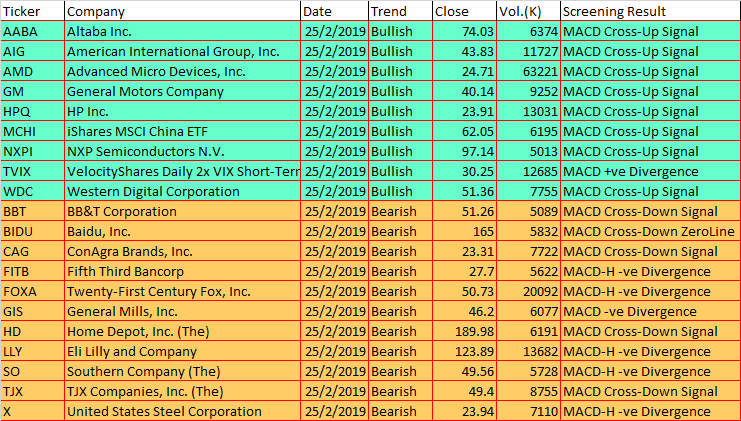The width and height of the screenshot is (741, 421).
Task: Click the HP Inc. company cell
Action: (182, 111)
